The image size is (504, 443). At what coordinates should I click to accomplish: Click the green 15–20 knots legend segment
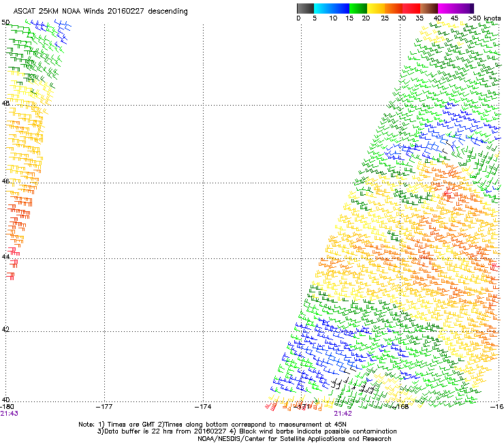pos(358,8)
